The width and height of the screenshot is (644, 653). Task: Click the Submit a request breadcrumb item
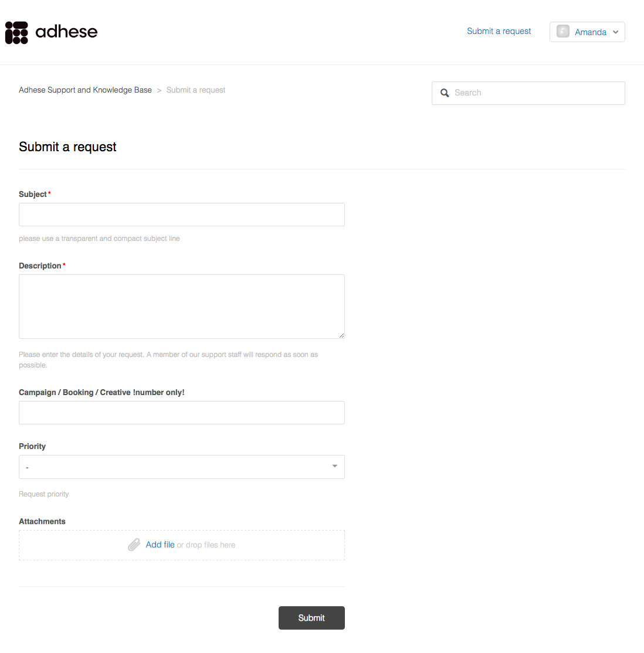[195, 90]
